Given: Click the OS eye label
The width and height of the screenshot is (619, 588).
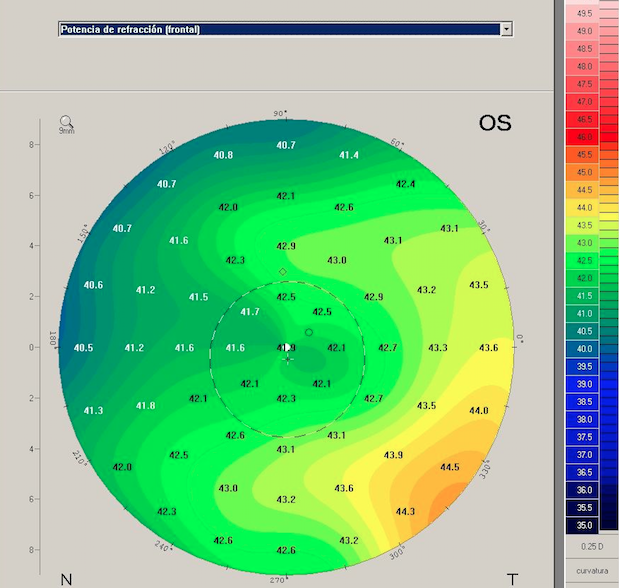Looking at the screenshot, I should point(494,123).
